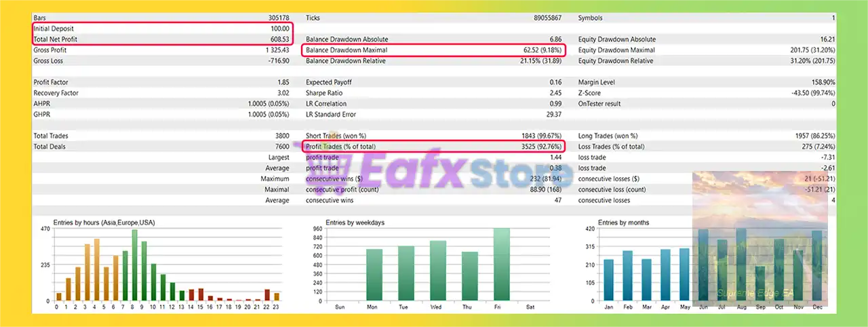868x327 pixels.
Task: Click the hour 8 bar in hours chart
Action: tap(134, 265)
